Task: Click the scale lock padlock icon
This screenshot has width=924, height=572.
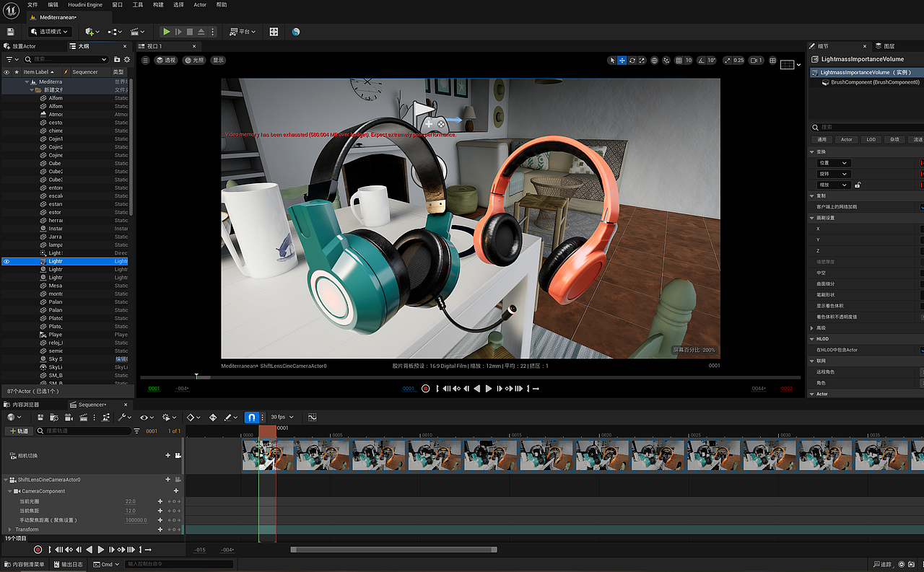Action: [858, 185]
